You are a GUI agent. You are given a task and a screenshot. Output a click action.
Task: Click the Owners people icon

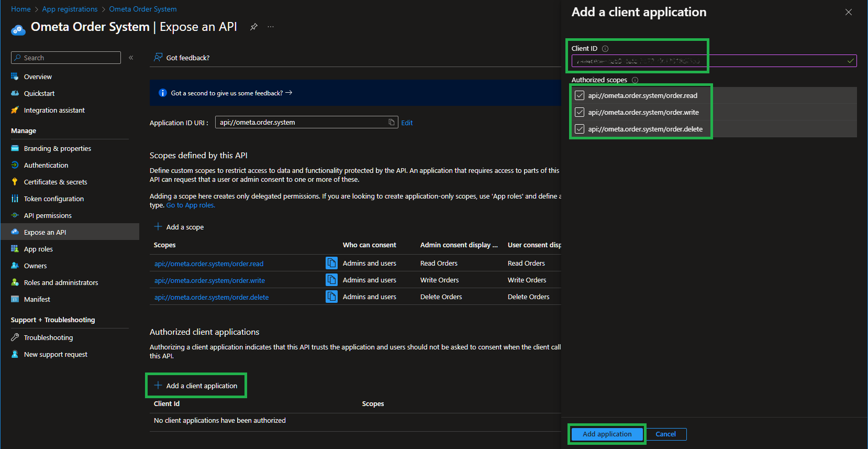tap(15, 266)
